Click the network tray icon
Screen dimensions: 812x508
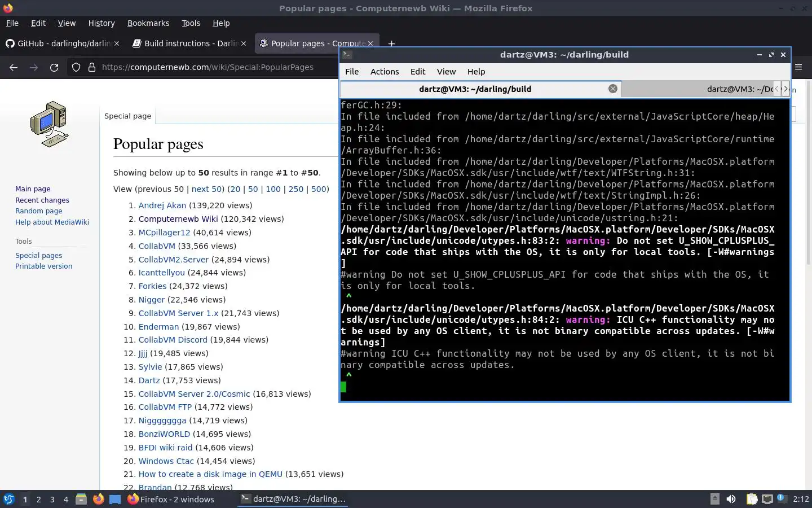click(x=767, y=499)
